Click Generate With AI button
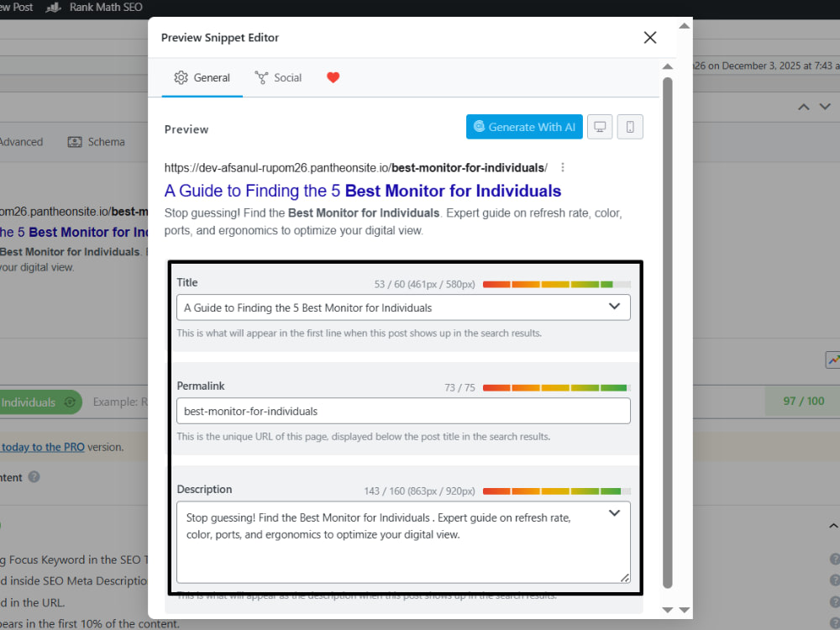The image size is (840, 630). click(x=524, y=127)
